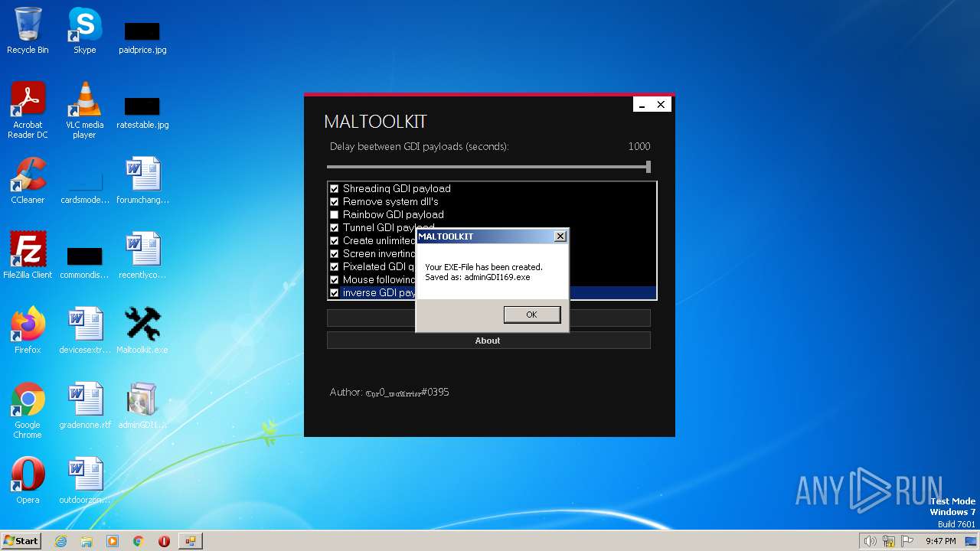Open Opera from the taskbar
The image size is (980, 551).
(164, 541)
